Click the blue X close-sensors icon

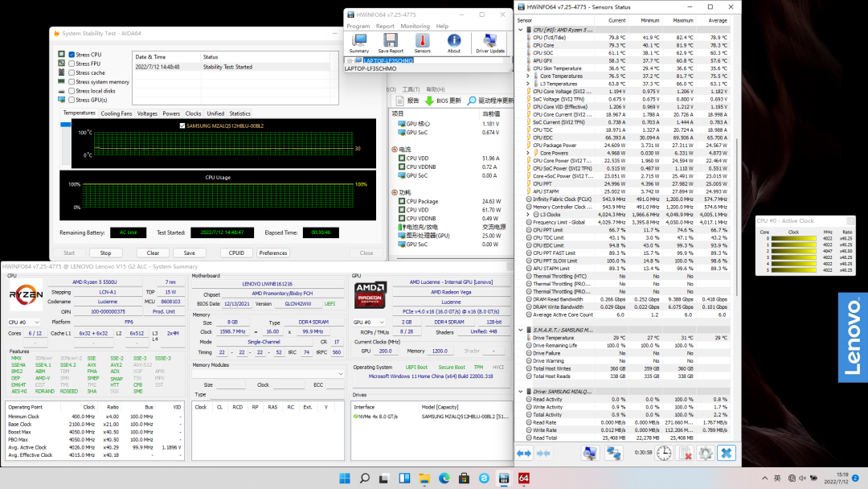tap(726, 454)
